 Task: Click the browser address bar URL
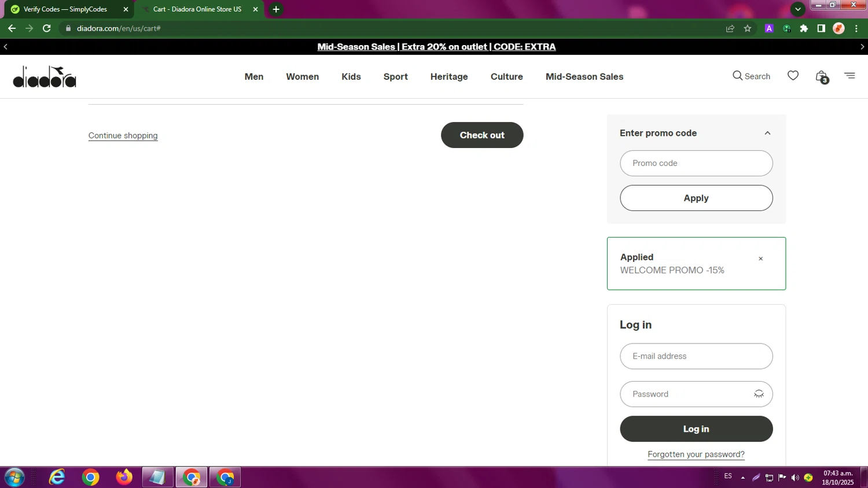[119, 28]
